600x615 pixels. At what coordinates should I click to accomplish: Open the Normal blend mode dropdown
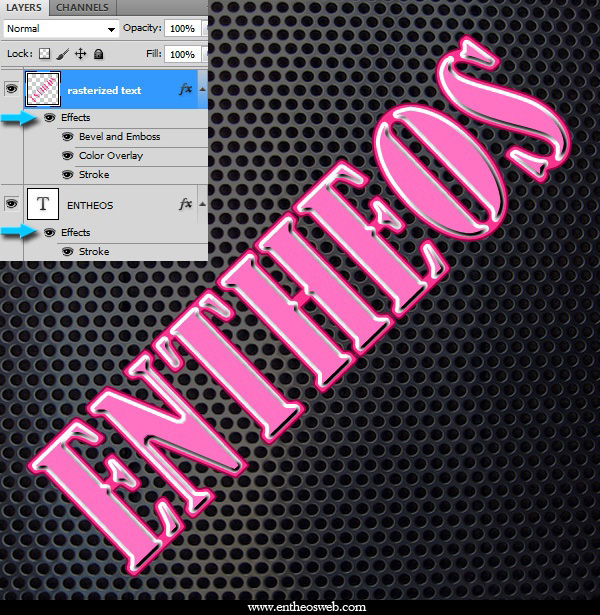point(61,29)
